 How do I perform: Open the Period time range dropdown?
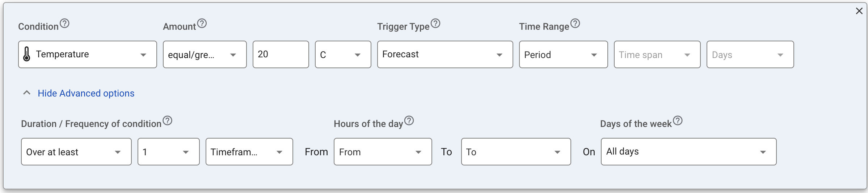click(x=563, y=54)
